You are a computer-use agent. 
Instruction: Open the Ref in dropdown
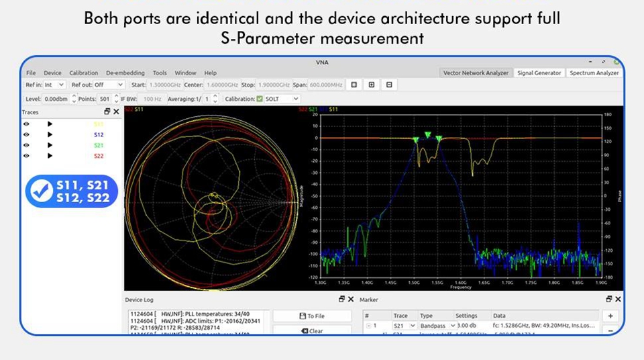point(55,85)
